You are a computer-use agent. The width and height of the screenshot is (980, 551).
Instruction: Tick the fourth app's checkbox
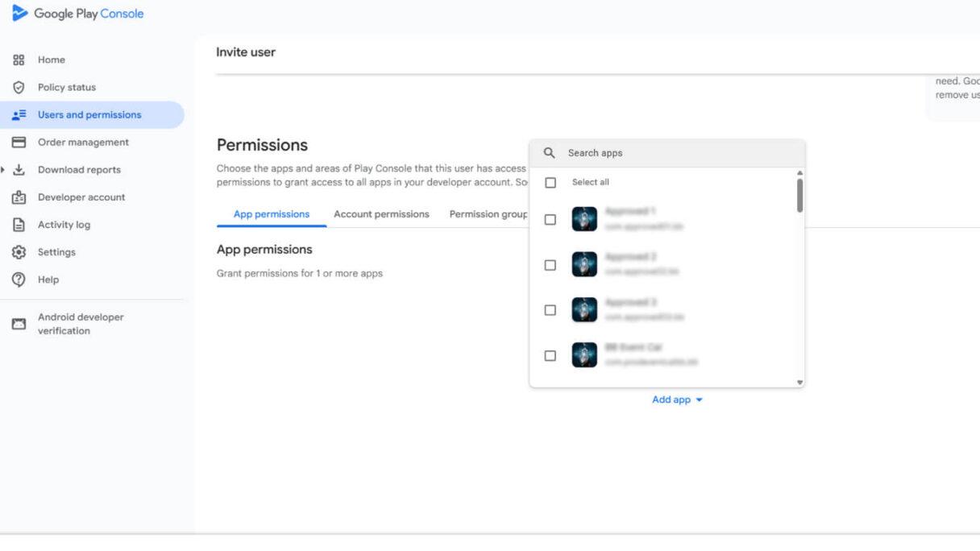point(550,355)
